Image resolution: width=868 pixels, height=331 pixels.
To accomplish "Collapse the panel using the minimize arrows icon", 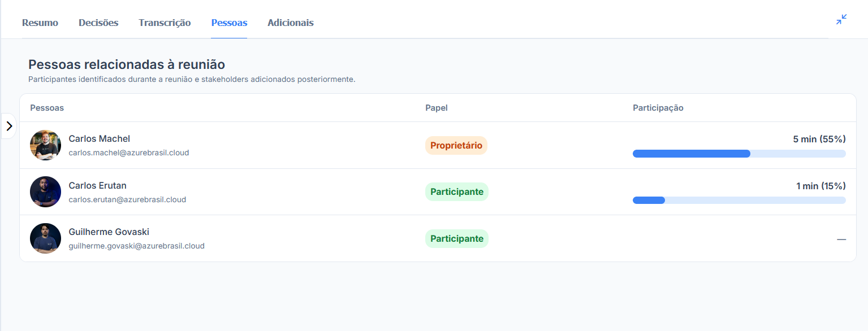I will click(x=841, y=20).
